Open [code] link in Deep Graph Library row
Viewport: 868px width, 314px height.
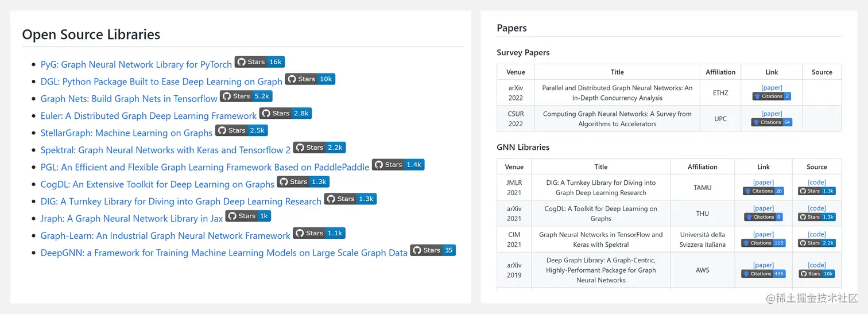(817, 265)
